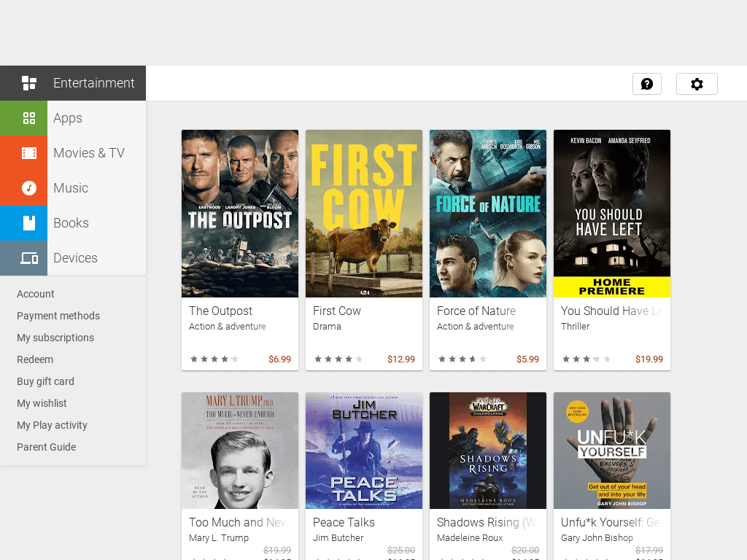Screen dimensions: 747x560
Task: Click the Unfu*k Yourself title text
Action: (611, 522)
